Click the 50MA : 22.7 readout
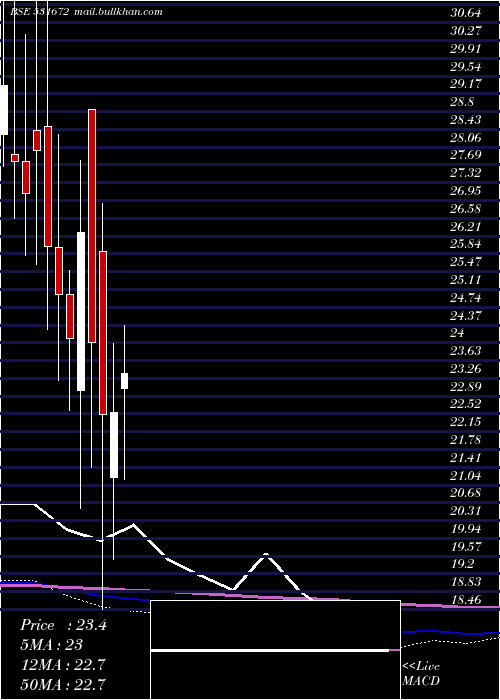 64,684
